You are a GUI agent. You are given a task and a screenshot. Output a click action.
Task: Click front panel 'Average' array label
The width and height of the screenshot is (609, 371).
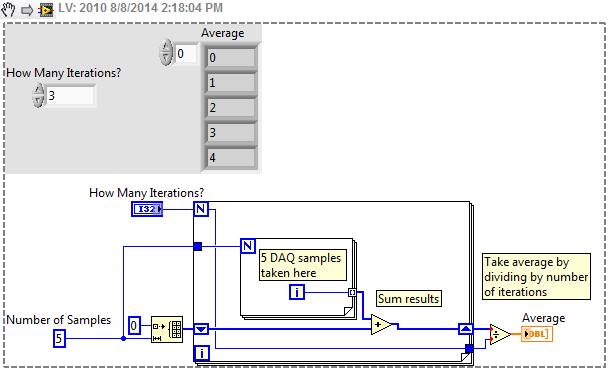coord(223,33)
